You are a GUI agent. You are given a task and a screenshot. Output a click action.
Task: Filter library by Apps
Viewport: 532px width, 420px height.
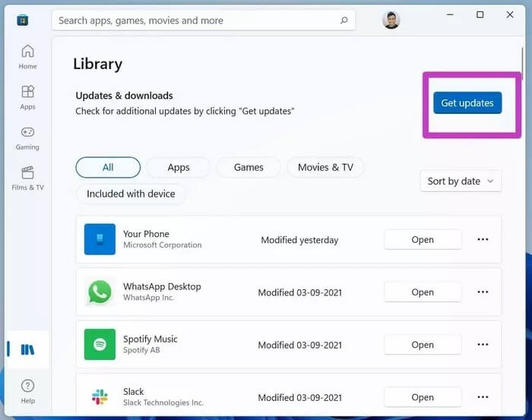179,167
